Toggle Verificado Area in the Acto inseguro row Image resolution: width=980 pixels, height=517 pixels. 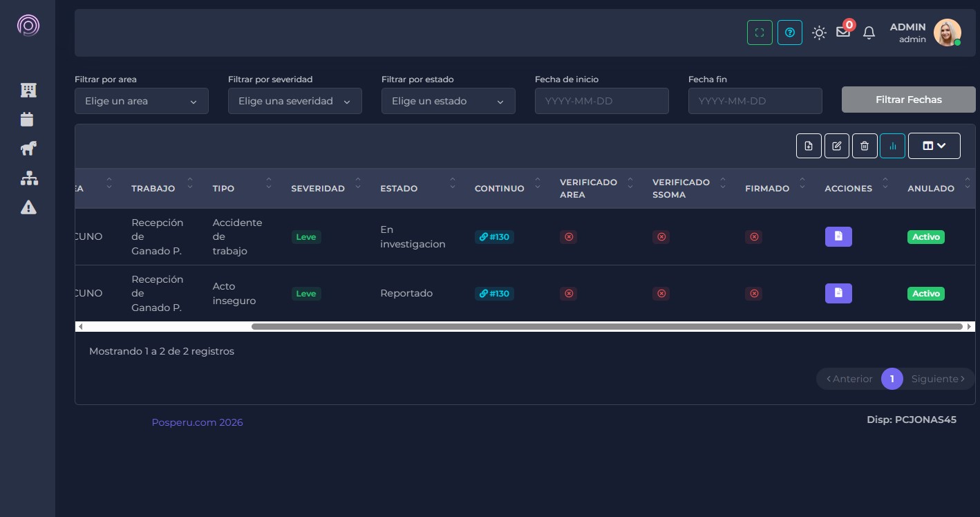pyautogui.click(x=569, y=294)
